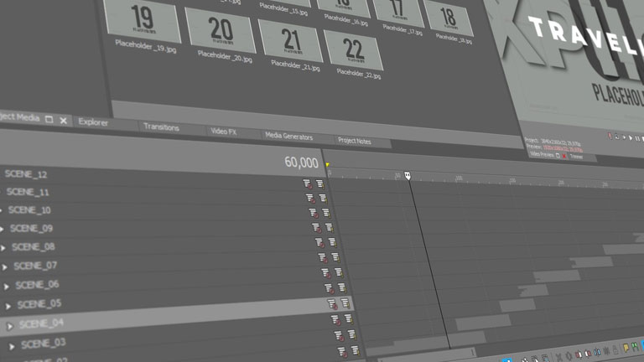
Task: Switch to the Trimmer tab
Action: click(x=577, y=157)
